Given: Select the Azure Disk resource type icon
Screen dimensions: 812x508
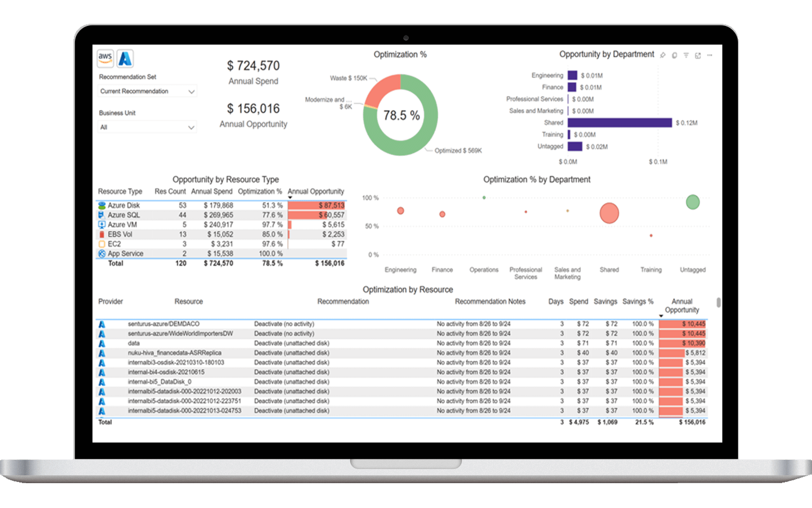Looking at the screenshot, I should [101, 205].
